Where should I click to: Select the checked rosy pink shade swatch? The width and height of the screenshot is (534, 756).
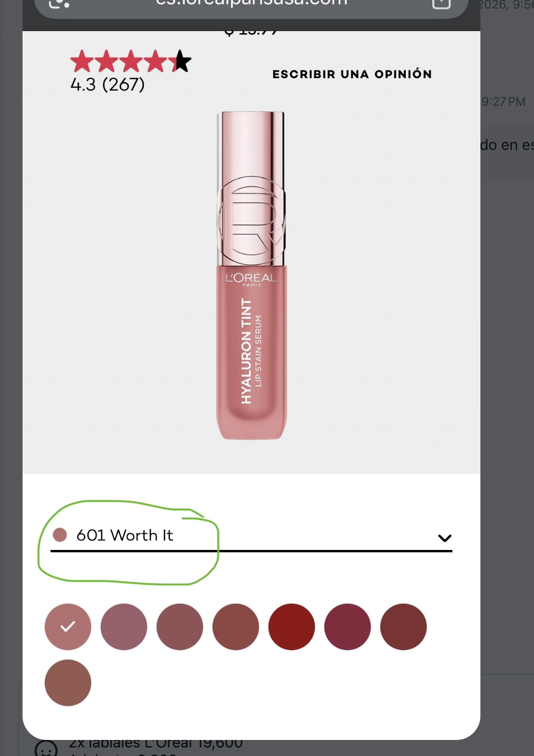[x=68, y=627]
